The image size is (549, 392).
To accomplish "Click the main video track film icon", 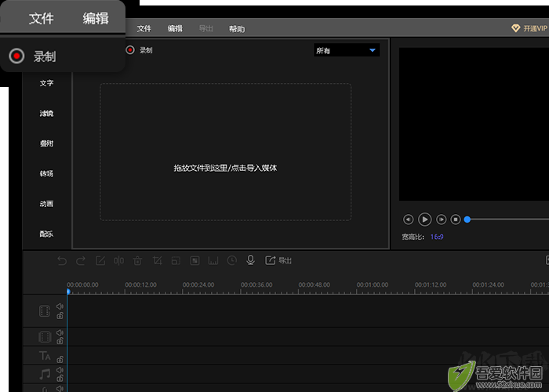I will pos(45,310).
